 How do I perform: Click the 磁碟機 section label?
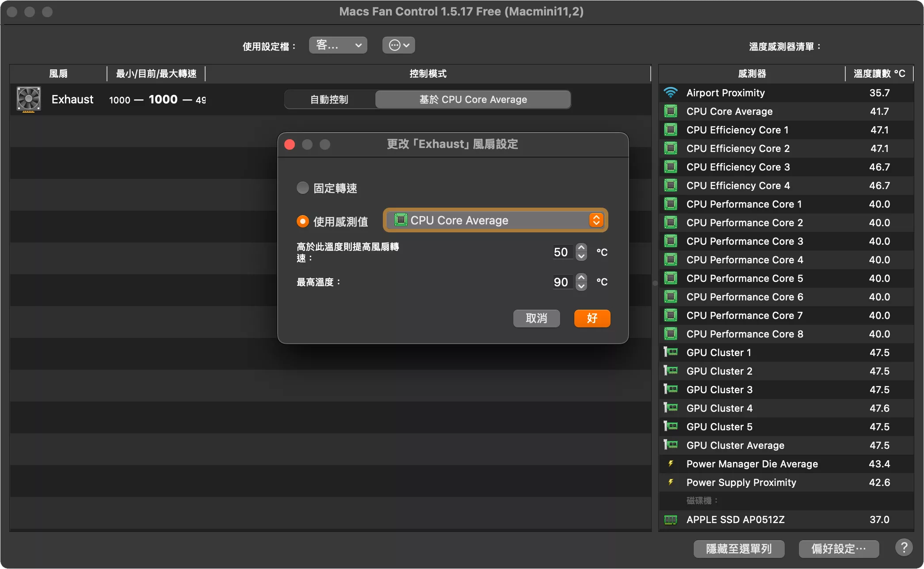(702, 501)
